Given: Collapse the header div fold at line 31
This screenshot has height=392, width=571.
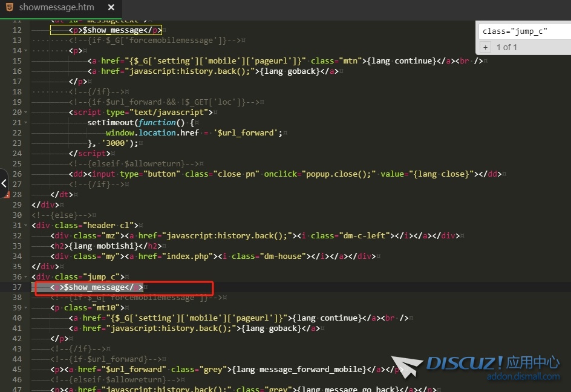Looking at the screenshot, I should [26, 226].
